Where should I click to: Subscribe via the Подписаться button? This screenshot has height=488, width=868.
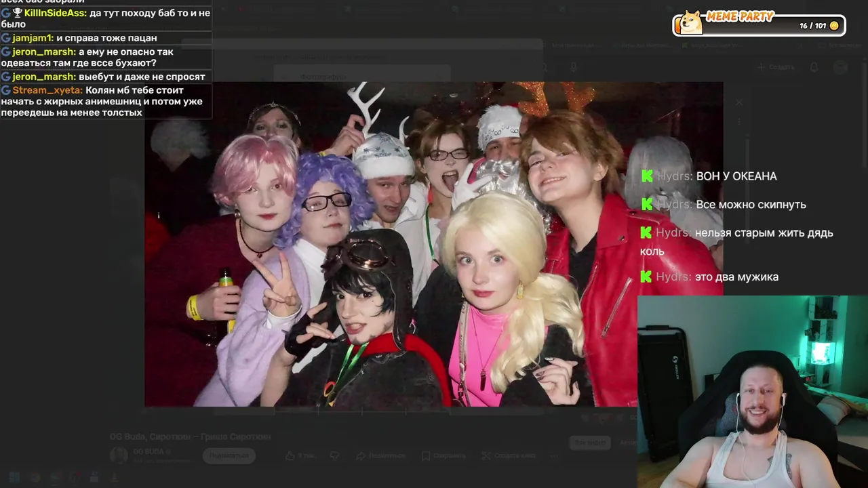(x=229, y=455)
